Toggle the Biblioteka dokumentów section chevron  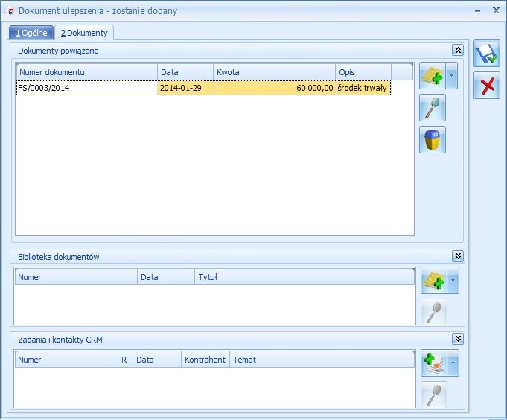pyautogui.click(x=458, y=256)
